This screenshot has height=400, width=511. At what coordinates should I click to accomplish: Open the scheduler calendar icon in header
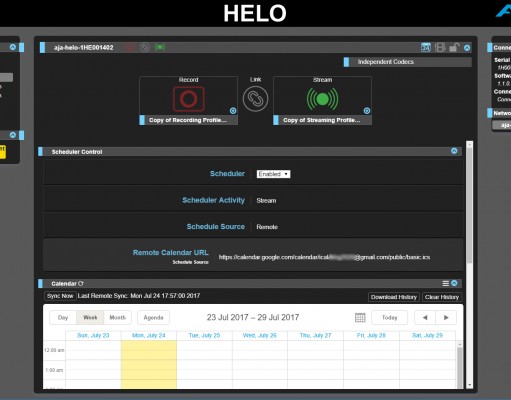tap(426, 48)
